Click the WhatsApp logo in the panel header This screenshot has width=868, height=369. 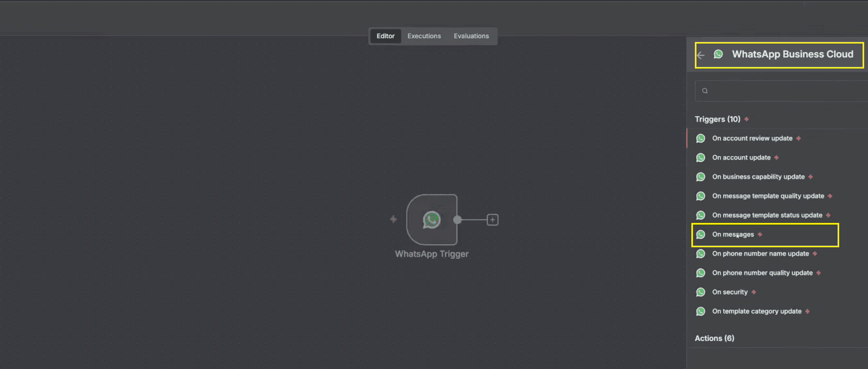(718, 54)
